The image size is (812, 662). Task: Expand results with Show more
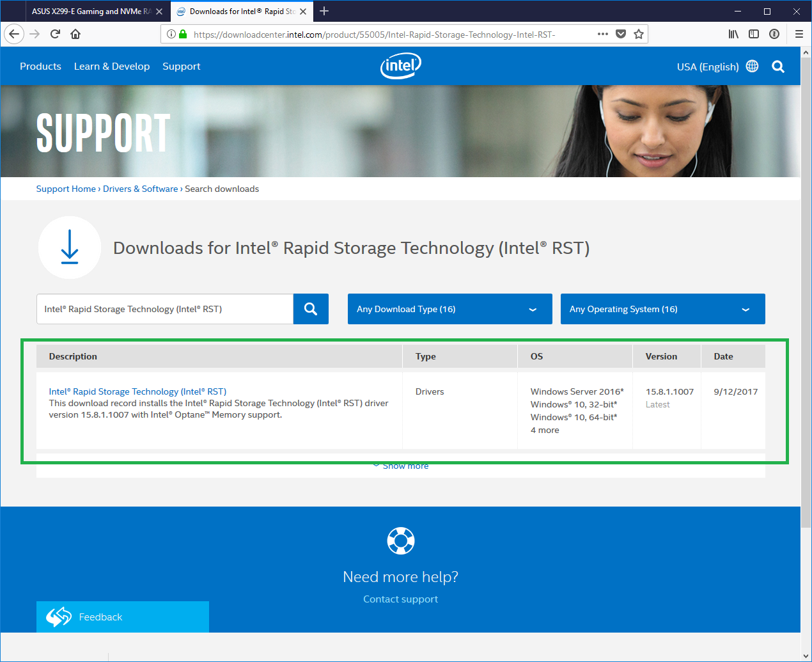401,466
